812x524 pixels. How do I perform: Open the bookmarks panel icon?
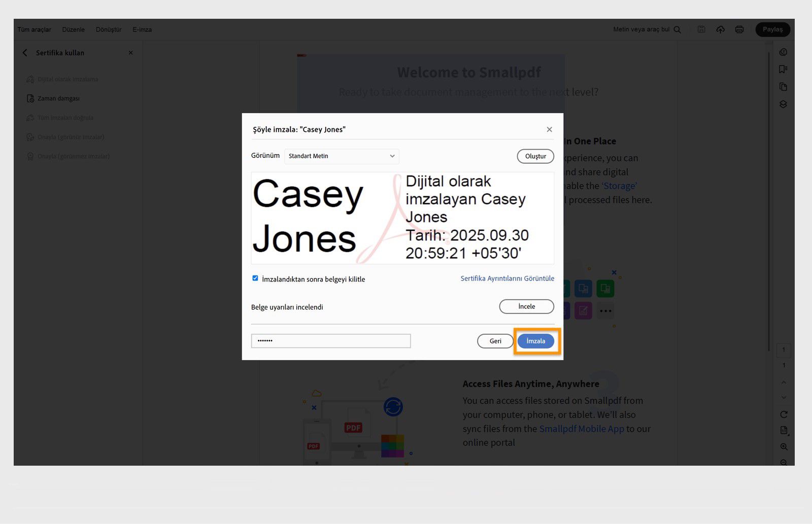tap(784, 69)
